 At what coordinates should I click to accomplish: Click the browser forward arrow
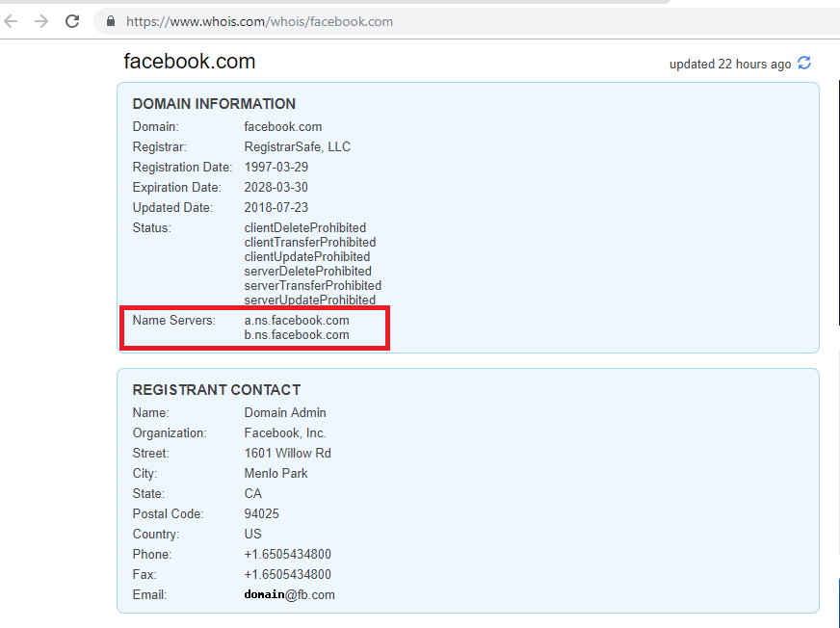[41, 21]
